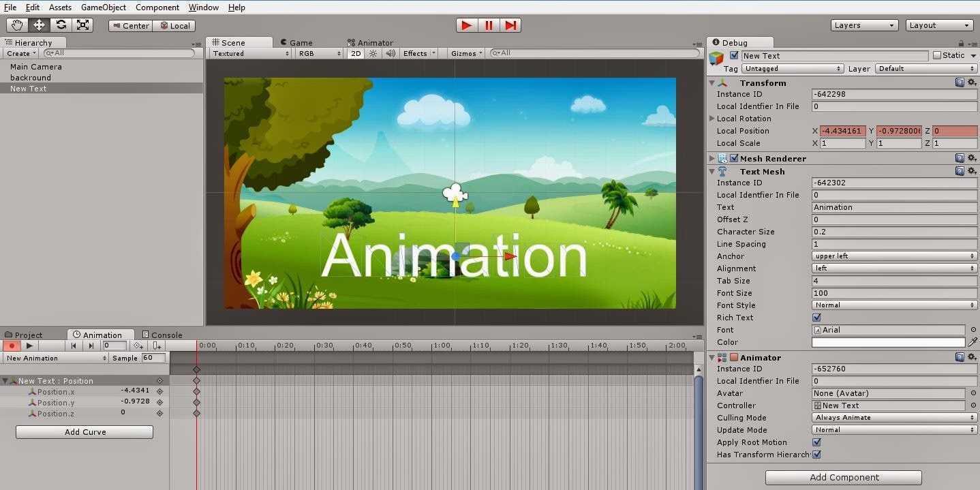Viewport: 980px width, 490px height.
Task: Add a keyframe in the Animation window
Action: pyautogui.click(x=138, y=346)
